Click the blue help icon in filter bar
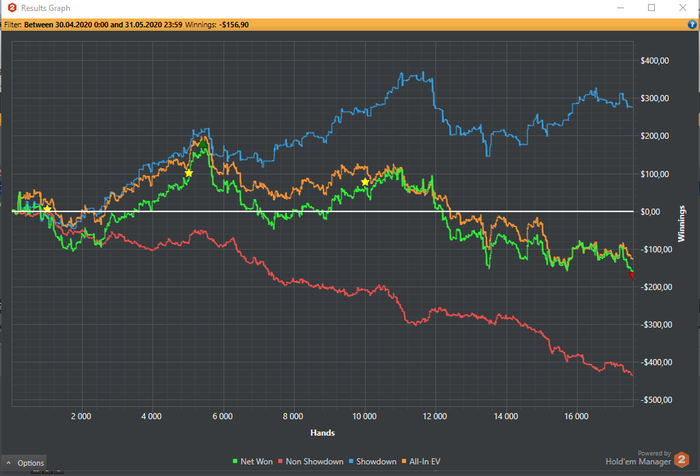This screenshot has height=476, width=700. coord(692,25)
